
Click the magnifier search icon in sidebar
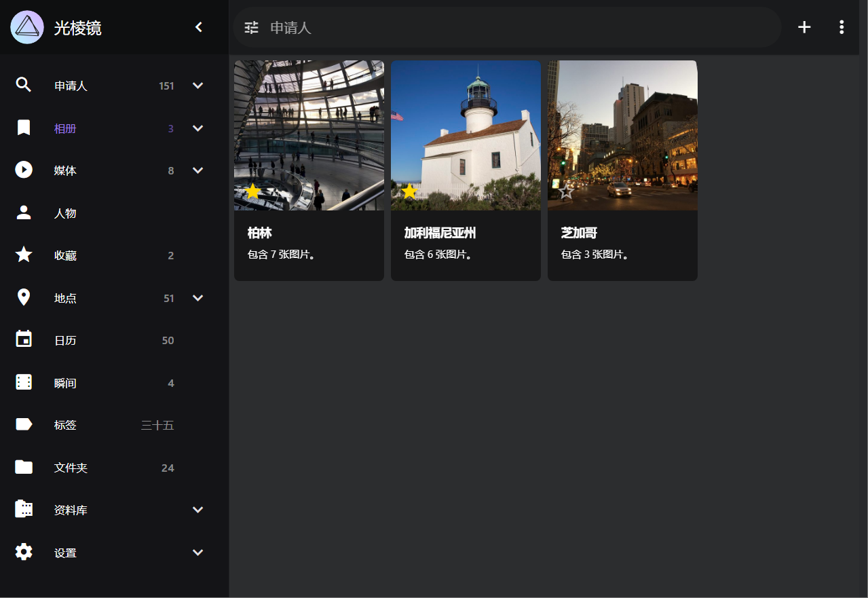24,86
